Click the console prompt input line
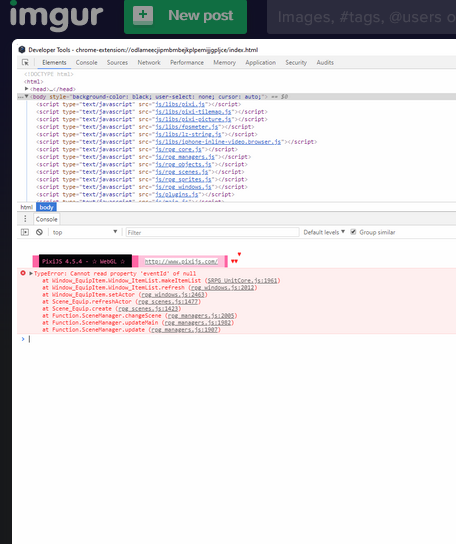 (x=239, y=339)
